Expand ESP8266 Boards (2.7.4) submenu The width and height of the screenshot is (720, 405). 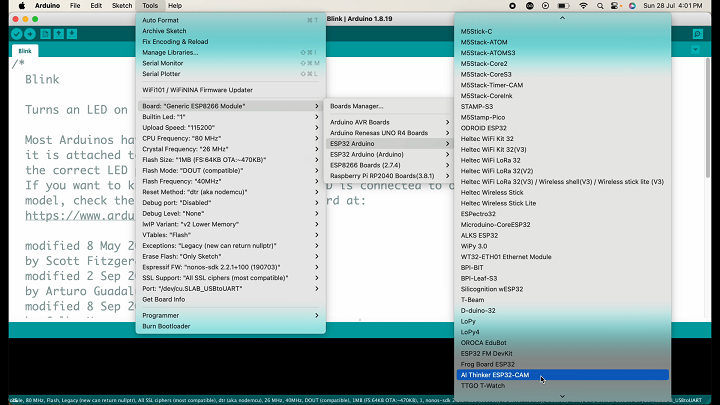tap(389, 165)
